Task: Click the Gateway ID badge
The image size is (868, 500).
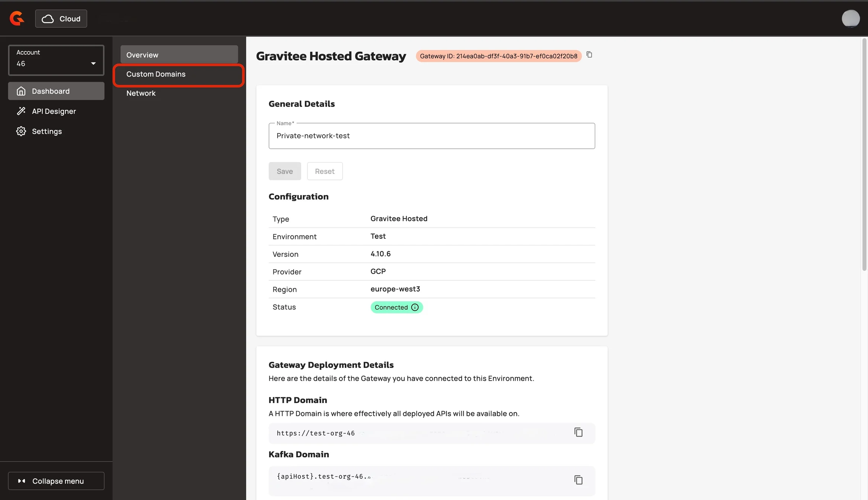Action: click(x=498, y=56)
